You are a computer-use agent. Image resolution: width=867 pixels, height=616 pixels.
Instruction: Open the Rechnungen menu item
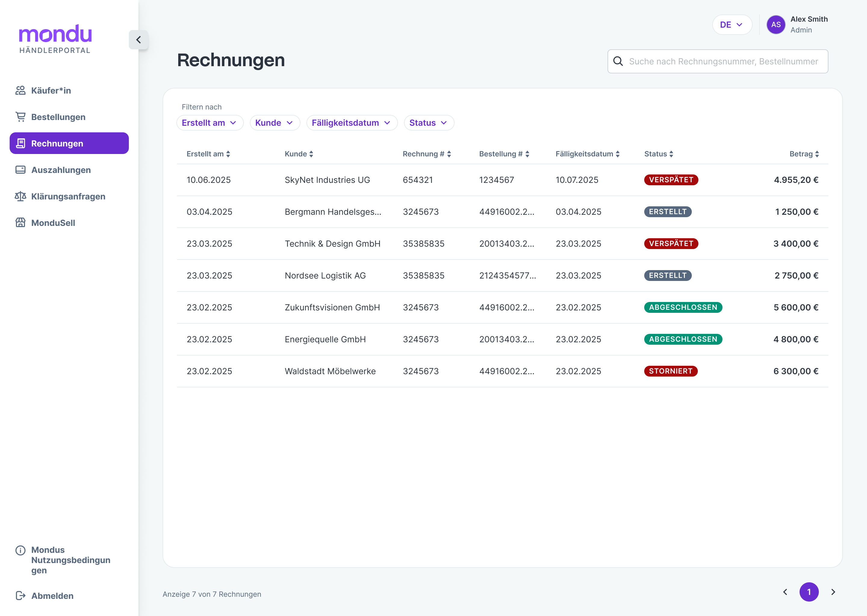pyautogui.click(x=69, y=143)
